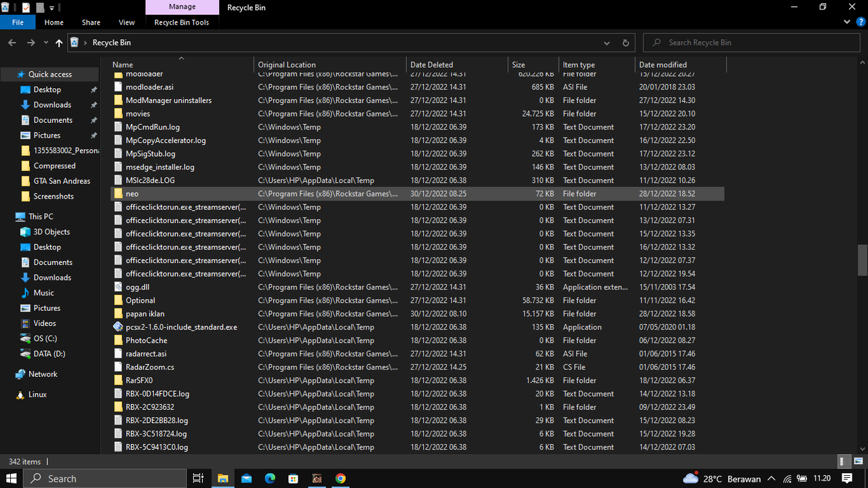The image size is (868, 488).
Task: Click the pcsx2-1.6.0-include_standard.exe icon
Action: (x=118, y=327)
